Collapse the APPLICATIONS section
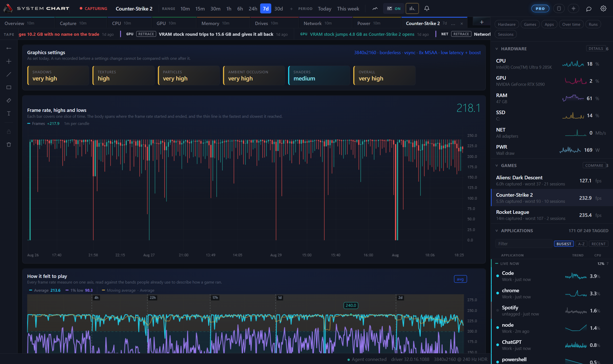This screenshot has height=364, width=613. (x=497, y=230)
